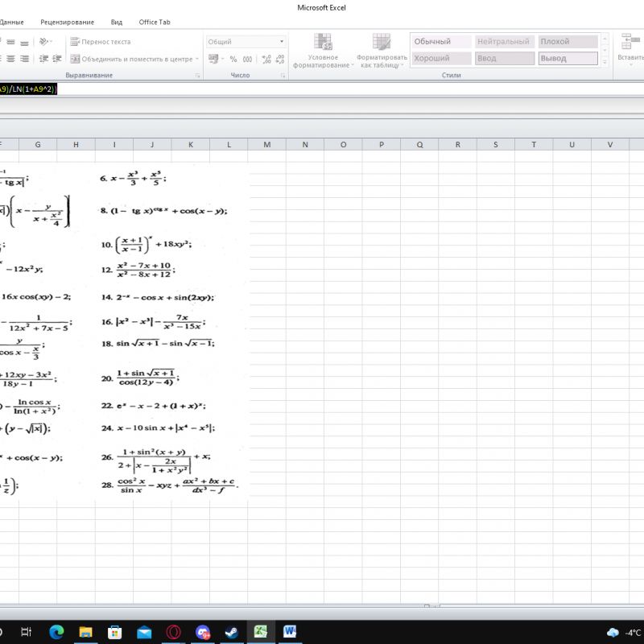This screenshot has width=644, height=644.
Task: Apply the Плохой (Bad) cell style
Action: [568, 42]
